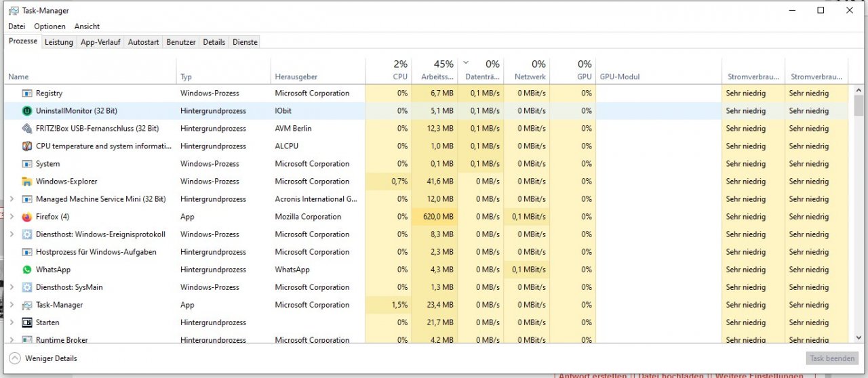868x378 pixels.
Task: Click the FRITZ!Box USB-Fernanschluss icon
Action: click(x=27, y=129)
